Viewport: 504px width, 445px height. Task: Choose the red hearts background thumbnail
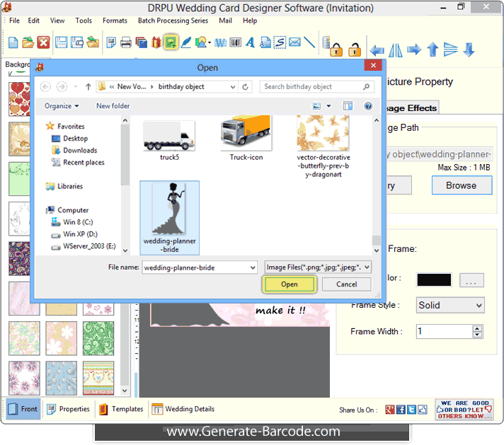[20, 99]
